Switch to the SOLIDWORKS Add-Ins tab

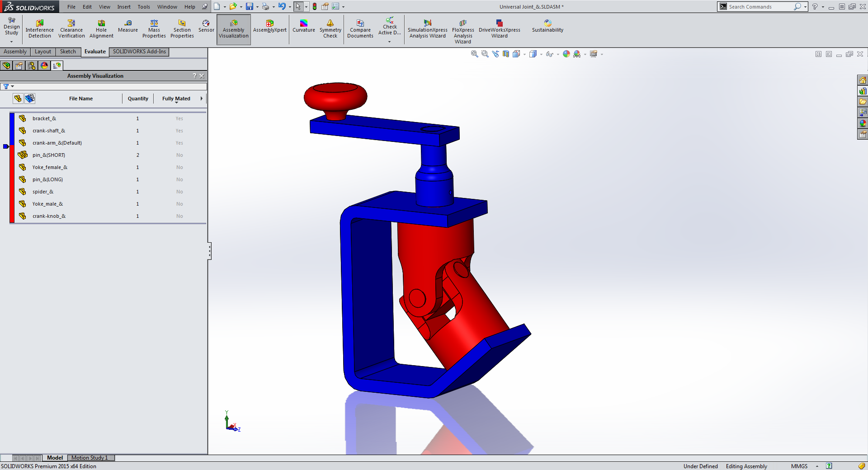pos(139,52)
